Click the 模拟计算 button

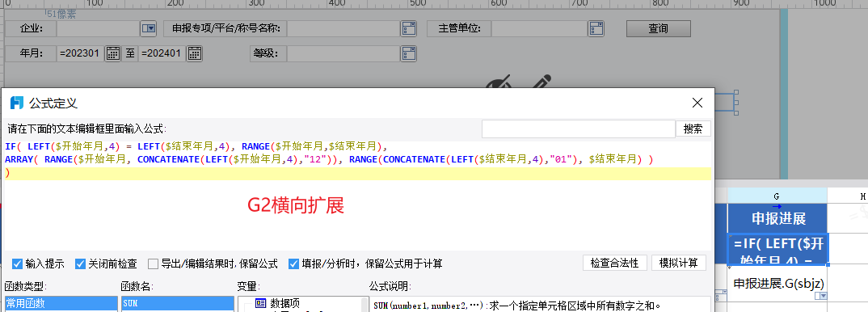point(679,263)
